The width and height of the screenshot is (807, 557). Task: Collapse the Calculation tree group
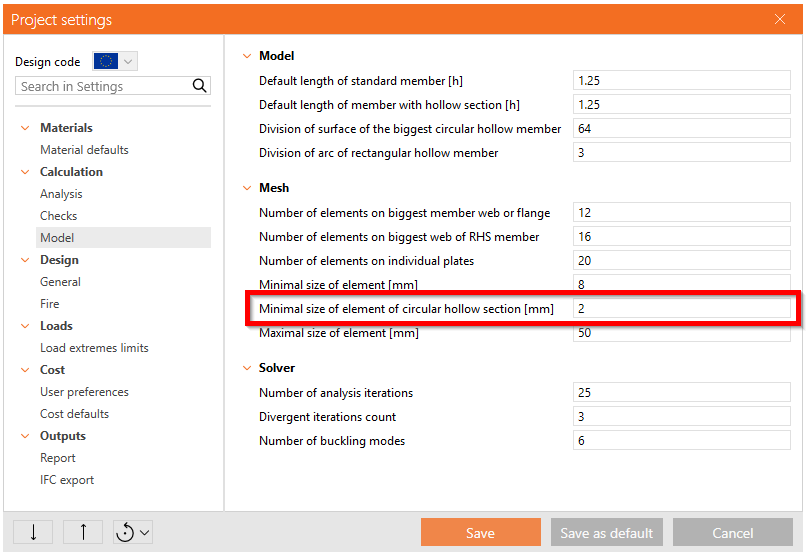tap(25, 172)
